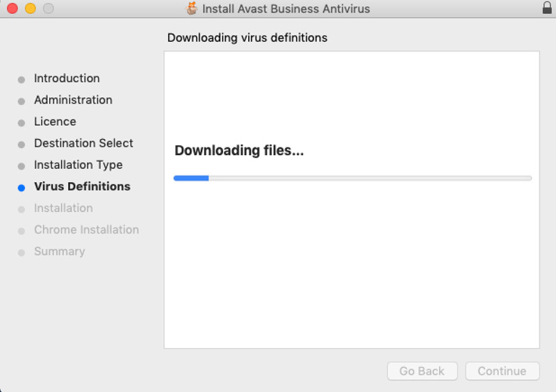Click the disabled gray zoom window button
Screen dimensions: 556x392
tap(48, 9)
